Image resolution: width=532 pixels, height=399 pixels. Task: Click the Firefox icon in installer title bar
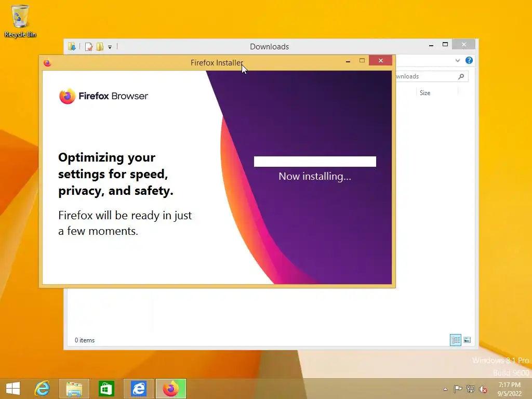coord(47,63)
